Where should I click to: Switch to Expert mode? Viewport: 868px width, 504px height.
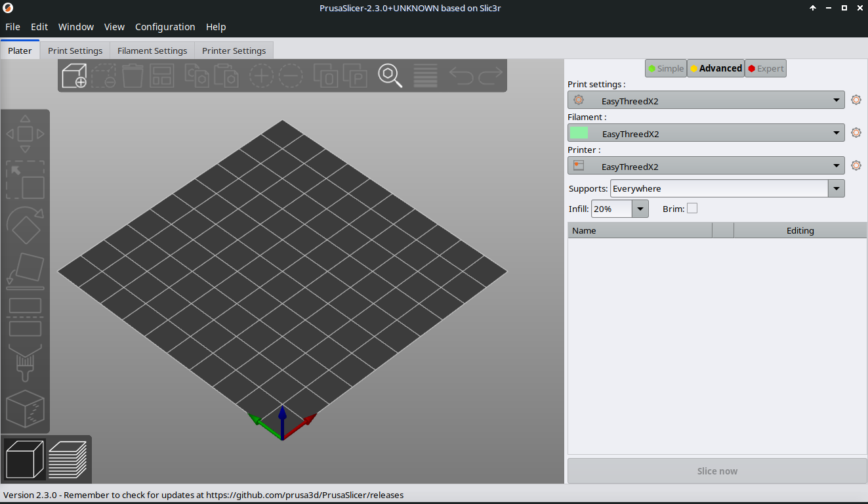tap(765, 68)
